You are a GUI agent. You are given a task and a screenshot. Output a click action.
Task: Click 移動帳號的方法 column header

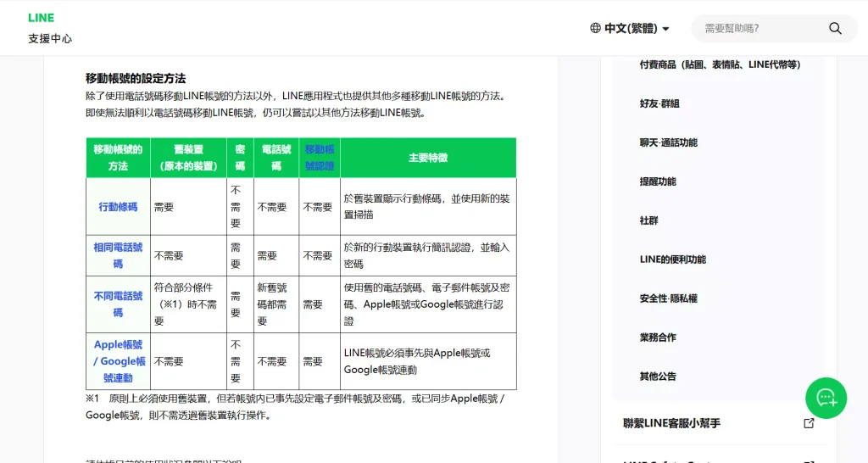click(x=118, y=157)
